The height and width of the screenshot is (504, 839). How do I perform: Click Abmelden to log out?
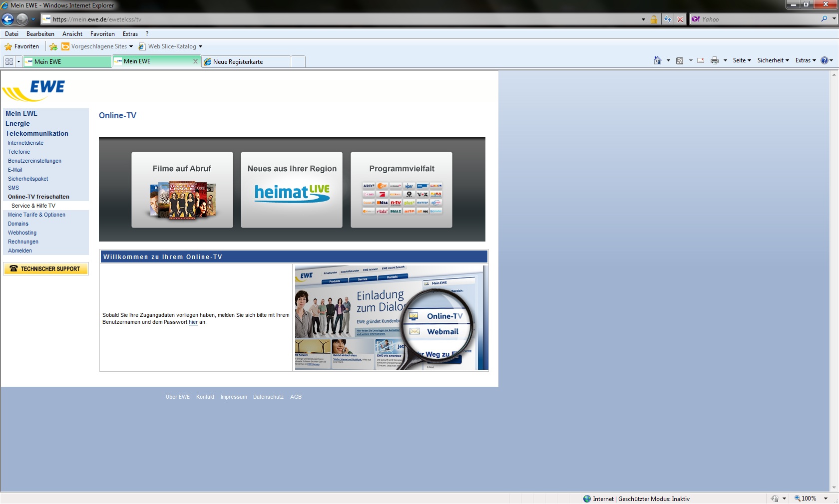click(x=20, y=251)
